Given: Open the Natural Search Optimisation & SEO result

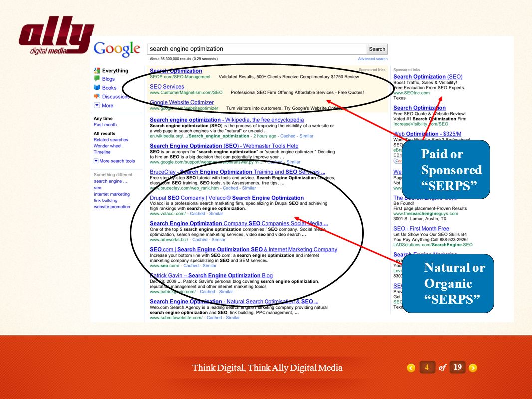Looking at the screenshot, I should (x=234, y=301).
